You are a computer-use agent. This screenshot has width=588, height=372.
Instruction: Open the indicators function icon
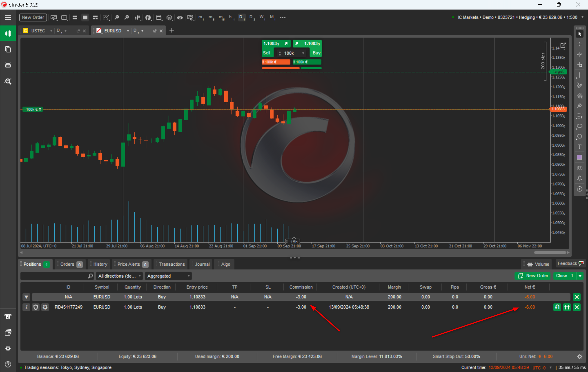[148, 17]
